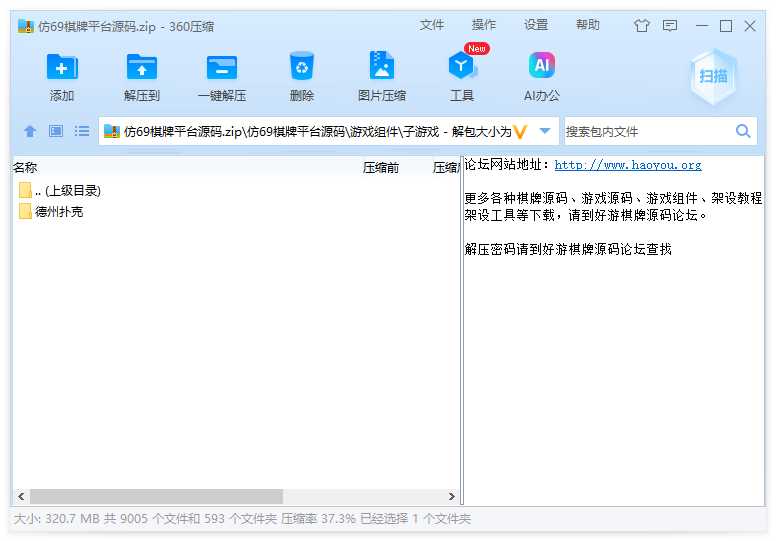Viewport: 776px width, 541px height.
Task: Click the 360压缩 app icon in title bar
Action: point(26,26)
